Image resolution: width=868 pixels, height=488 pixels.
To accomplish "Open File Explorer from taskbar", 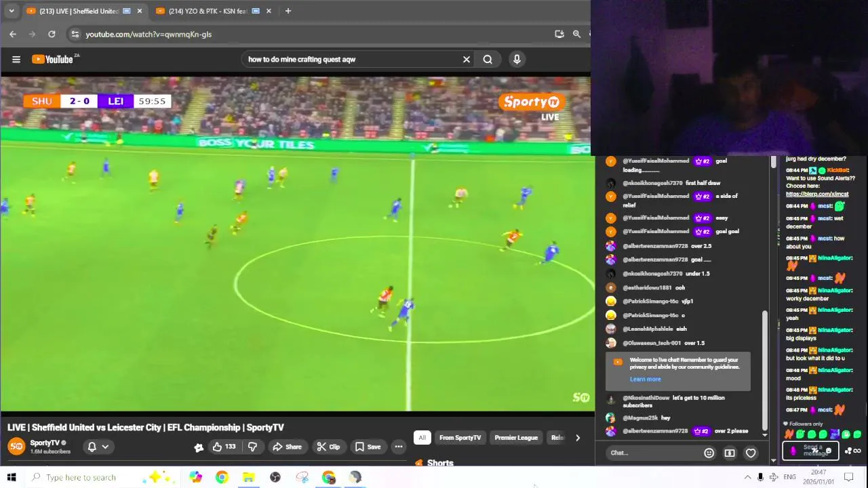I will click(x=248, y=477).
